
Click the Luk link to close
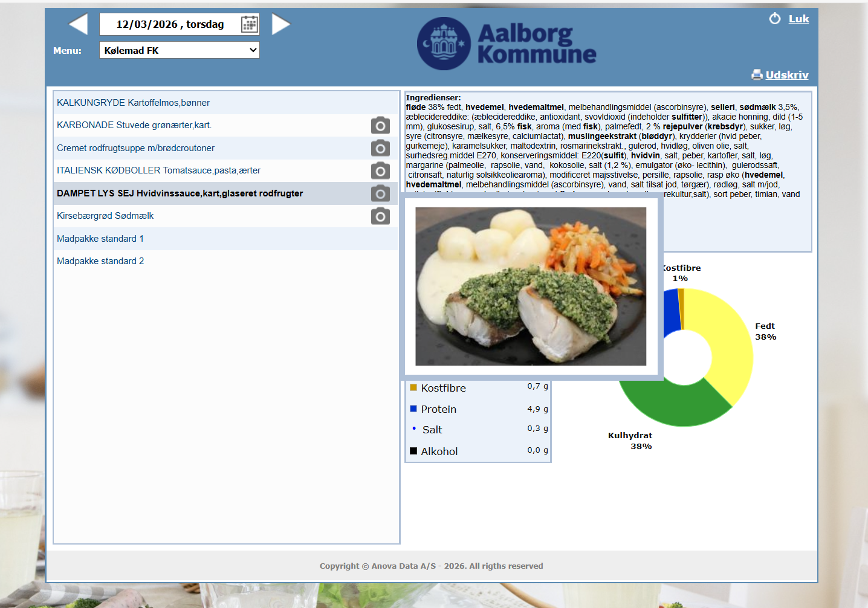pyautogui.click(x=799, y=19)
